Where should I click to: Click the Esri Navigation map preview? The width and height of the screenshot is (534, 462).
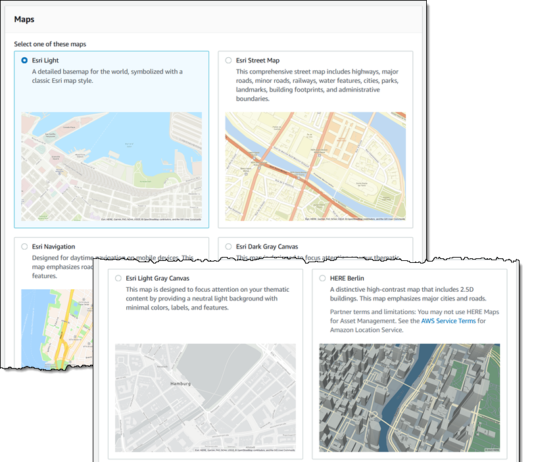tap(57, 329)
